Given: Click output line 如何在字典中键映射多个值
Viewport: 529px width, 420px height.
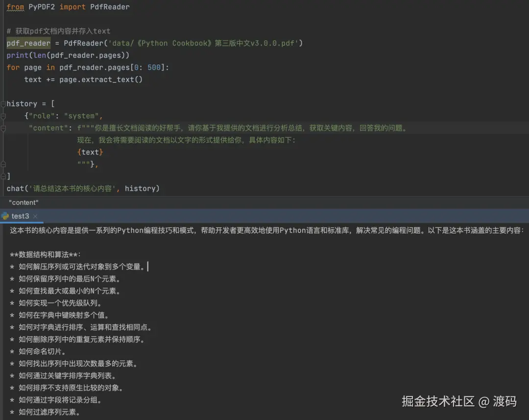Looking at the screenshot, I should tap(59, 315).
